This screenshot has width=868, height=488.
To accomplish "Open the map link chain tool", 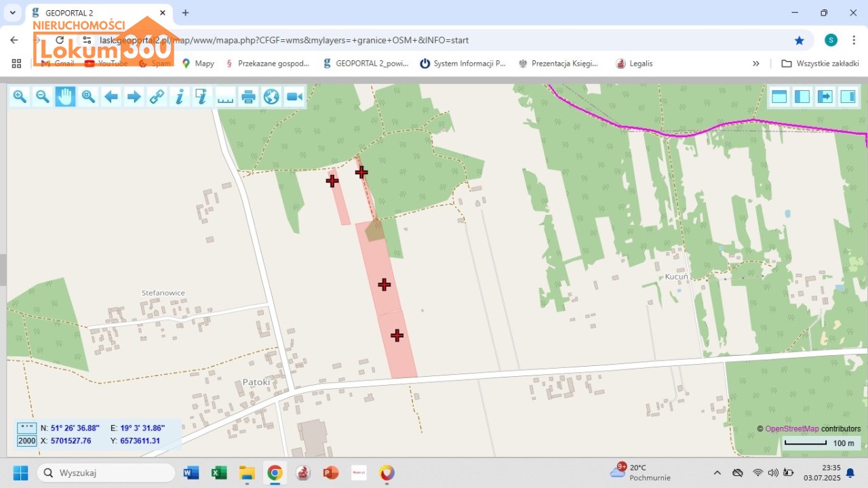I will 157,97.
